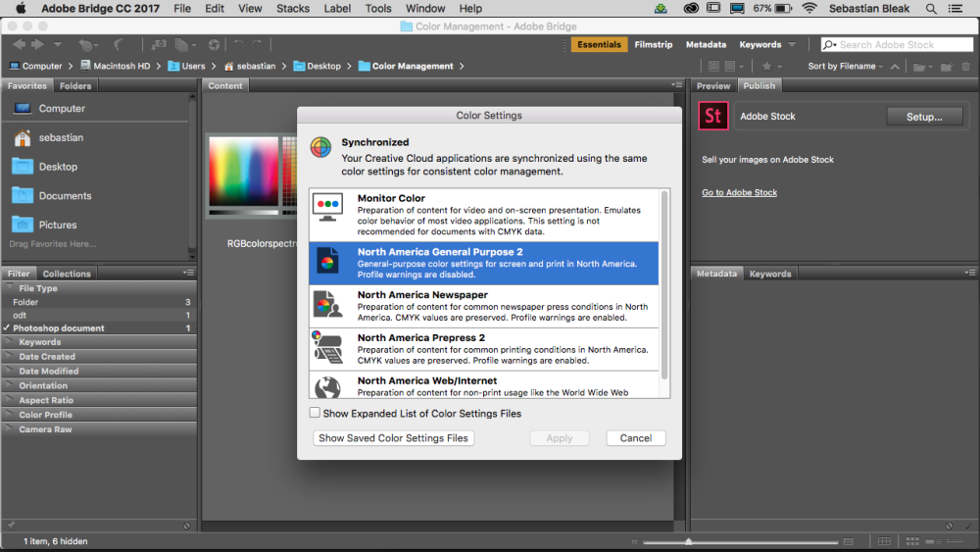Click the cancel icon at bottom of Metadata panel
The image size is (980, 552).
tap(949, 526)
